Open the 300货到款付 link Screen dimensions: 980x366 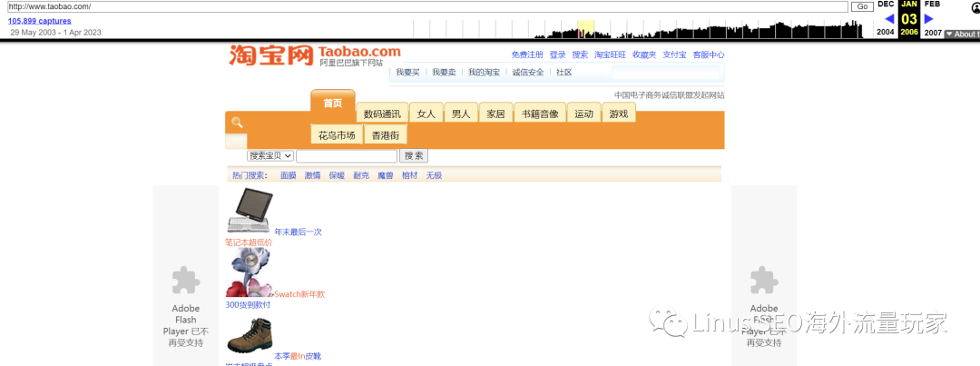pyautogui.click(x=248, y=305)
